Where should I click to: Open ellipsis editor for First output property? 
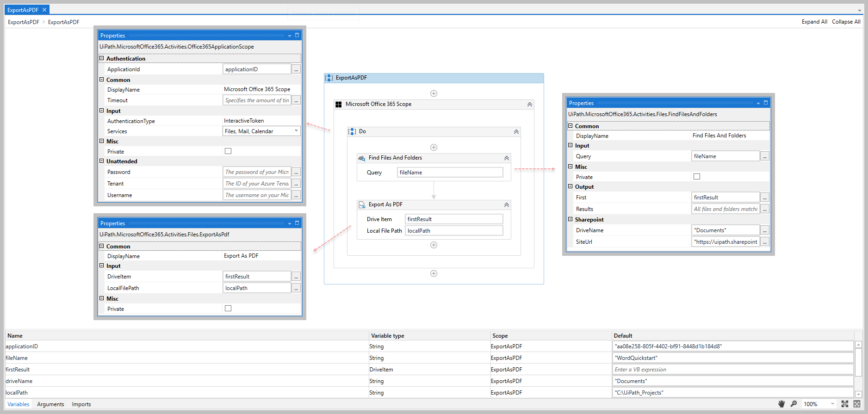(765, 198)
